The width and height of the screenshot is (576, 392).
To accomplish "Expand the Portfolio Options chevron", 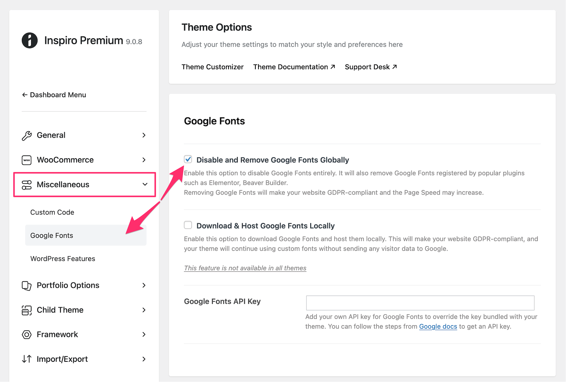I will pos(144,286).
